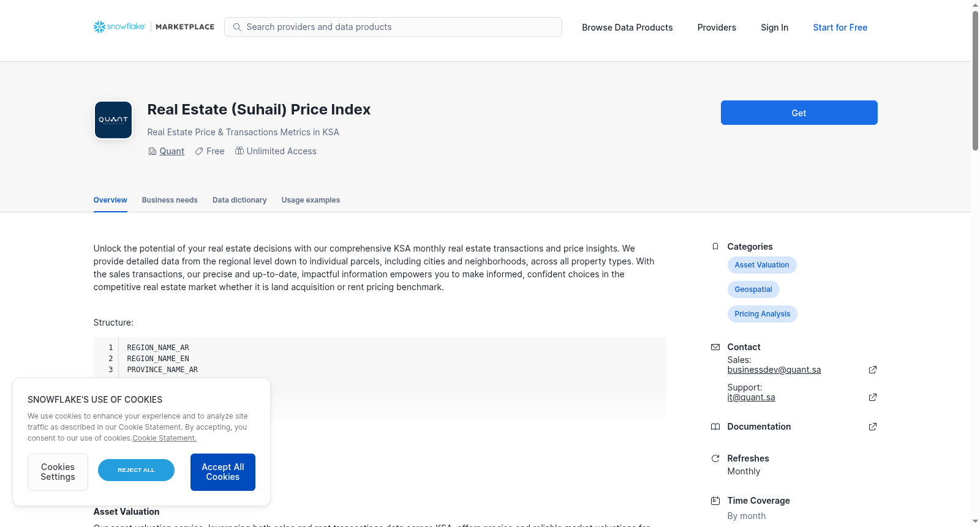
Task: Open the Documentation link text
Action: point(759,427)
